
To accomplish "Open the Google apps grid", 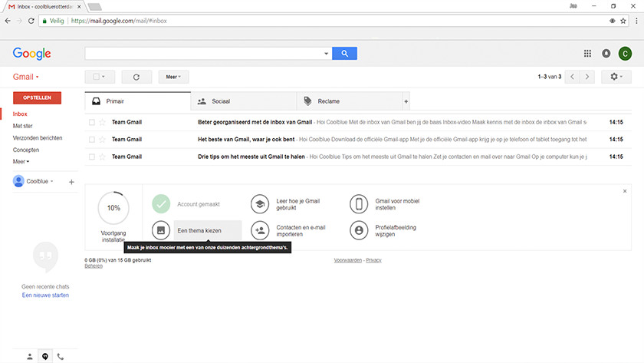I will tap(587, 54).
